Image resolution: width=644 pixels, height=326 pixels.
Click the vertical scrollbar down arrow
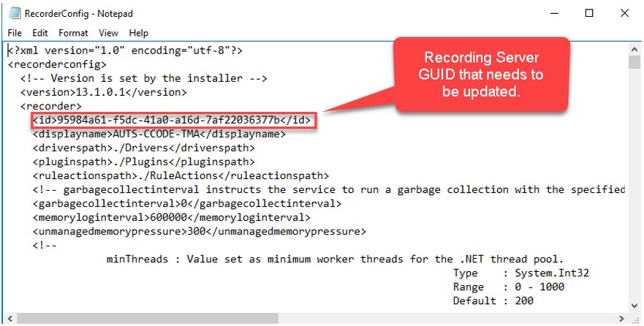[x=634, y=306]
